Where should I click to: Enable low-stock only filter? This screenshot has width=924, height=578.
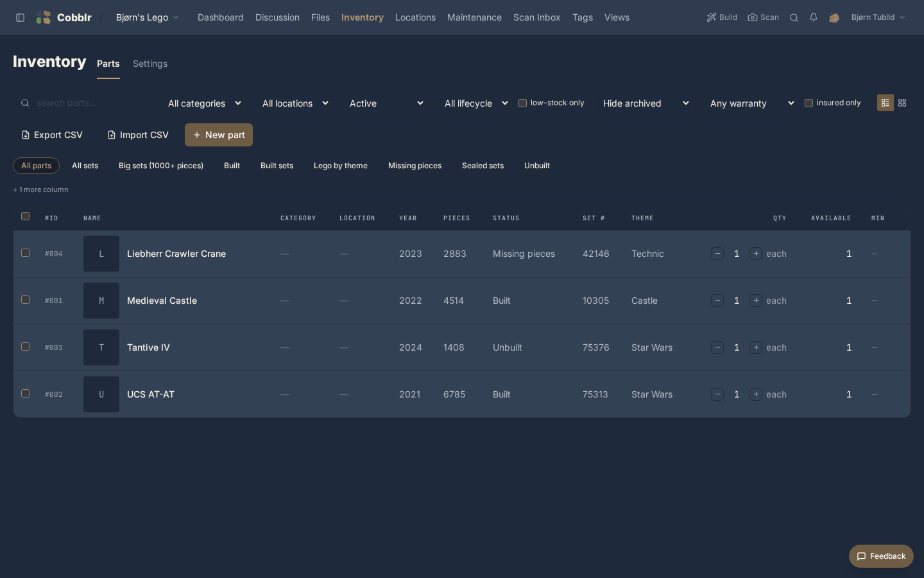click(522, 103)
